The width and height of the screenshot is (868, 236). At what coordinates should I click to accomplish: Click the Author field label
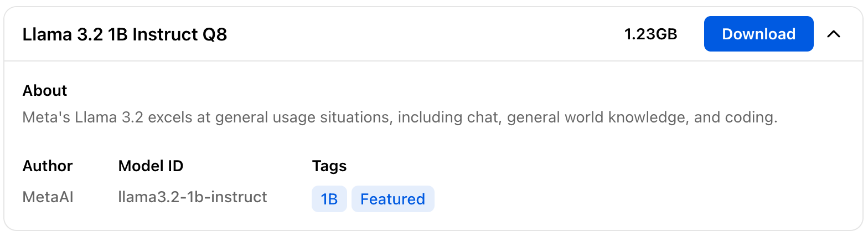(x=48, y=166)
